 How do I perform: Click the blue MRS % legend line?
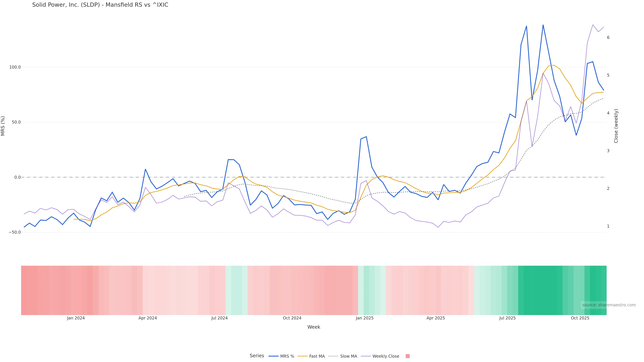274,356
